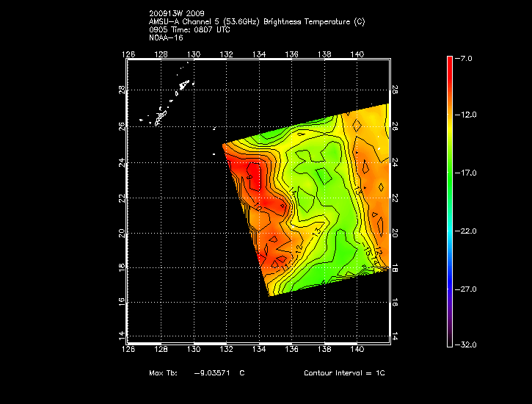532x404 pixels.
Task: Click the -12.0 color bar label
Action: click(x=467, y=115)
